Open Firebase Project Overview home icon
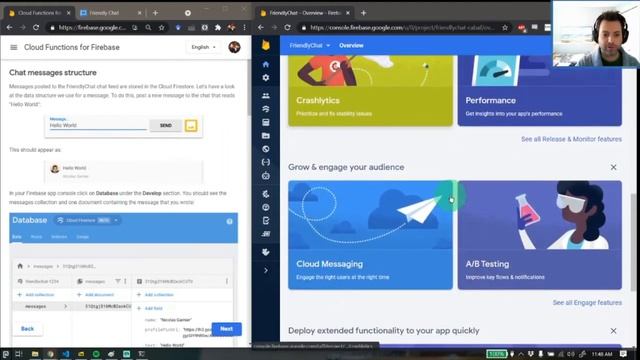Image resolution: width=640 pixels, height=360 pixels. coord(266,64)
